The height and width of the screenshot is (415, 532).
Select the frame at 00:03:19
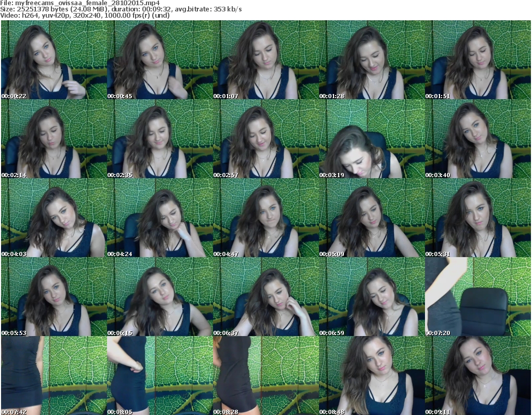coord(372,139)
